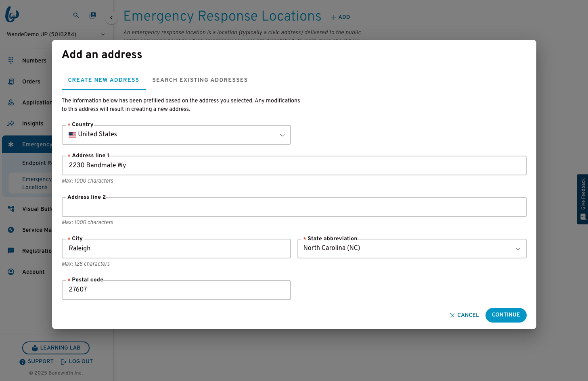
Task: Open Endpoint submenu item under Emergency
Action: click(x=37, y=163)
